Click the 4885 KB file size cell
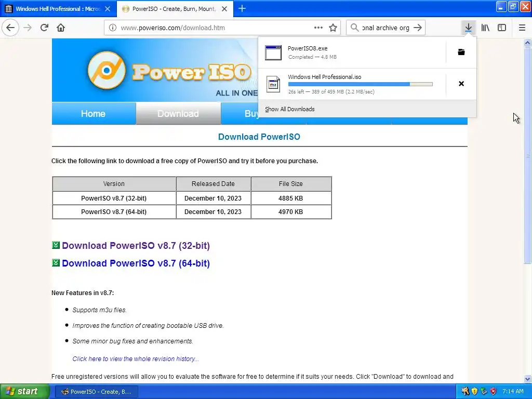Image resolution: width=532 pixels, height=399 pixels. pyautogui.click(x=291, y=198)
